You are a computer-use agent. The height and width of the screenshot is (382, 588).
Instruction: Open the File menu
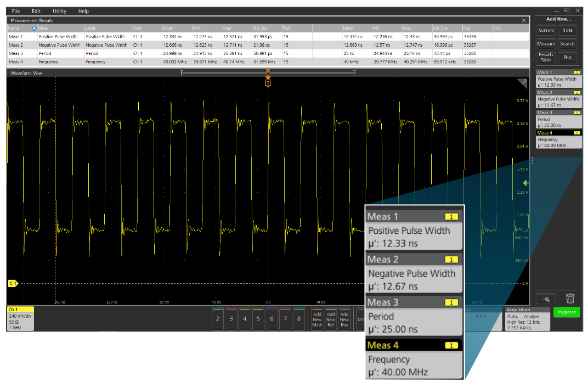point(16,11)
